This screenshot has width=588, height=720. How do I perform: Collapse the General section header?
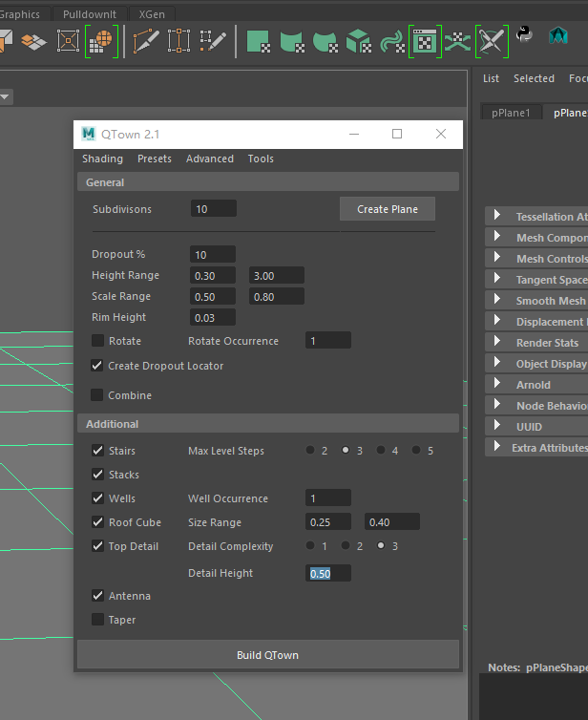pyautogui.click(x=268, y=181)
